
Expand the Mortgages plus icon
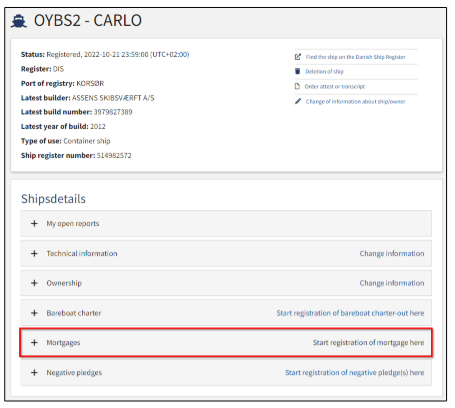tap(34, 343)
